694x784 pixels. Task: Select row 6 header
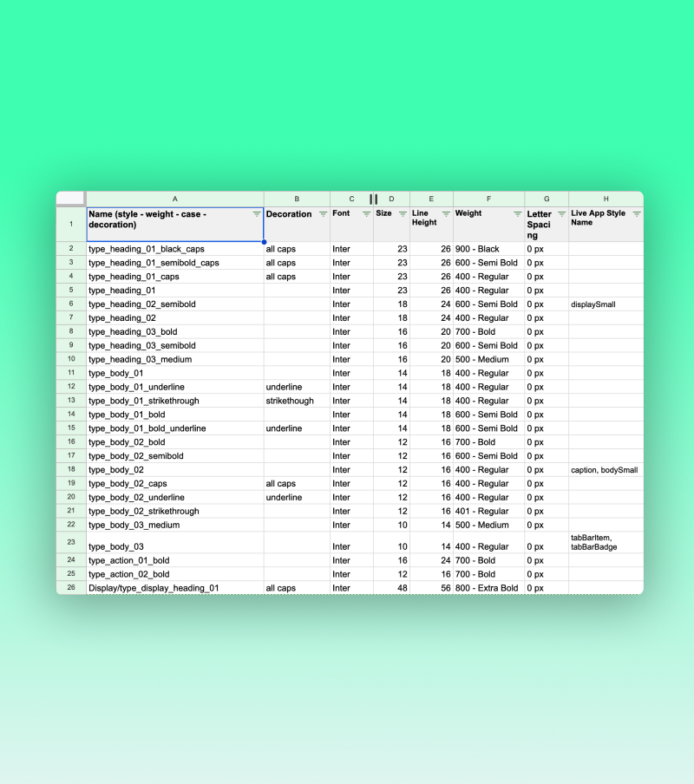pyautogui.click(x=71, y=304)
